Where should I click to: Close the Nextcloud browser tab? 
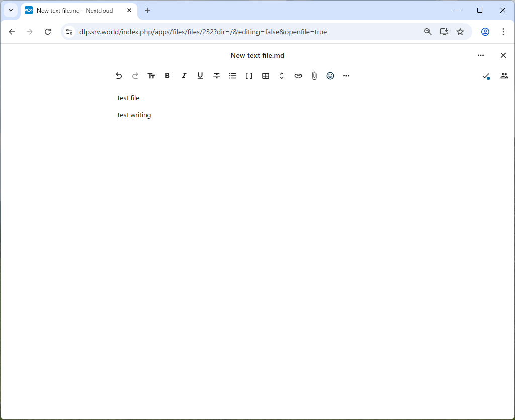129,10
